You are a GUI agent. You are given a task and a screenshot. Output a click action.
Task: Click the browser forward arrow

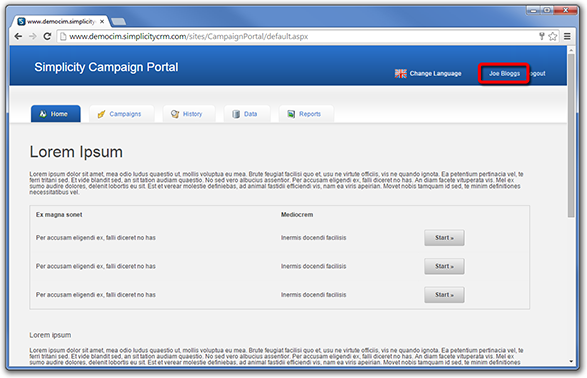coord(33,36)
